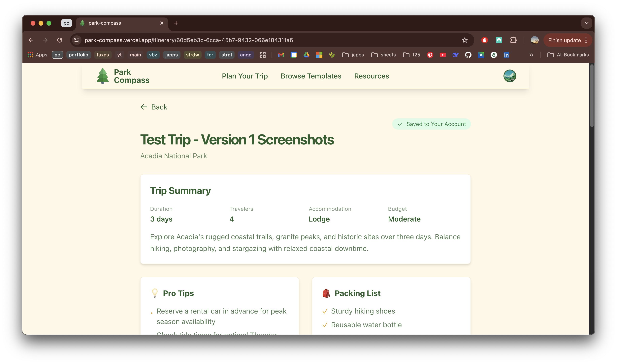Click the page vertical scrollbar
617x364 pixels.
pyautogui.click(x=592, y=96)
